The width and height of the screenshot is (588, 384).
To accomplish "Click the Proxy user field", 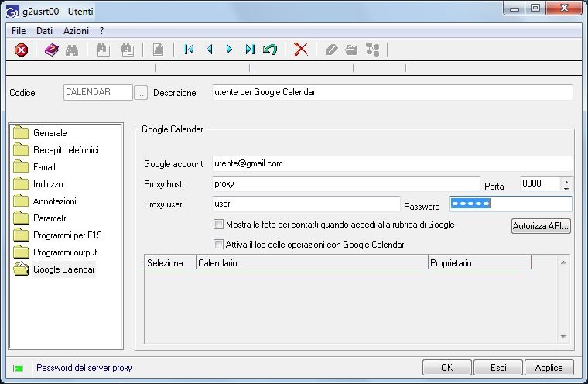I will [306, 204].
